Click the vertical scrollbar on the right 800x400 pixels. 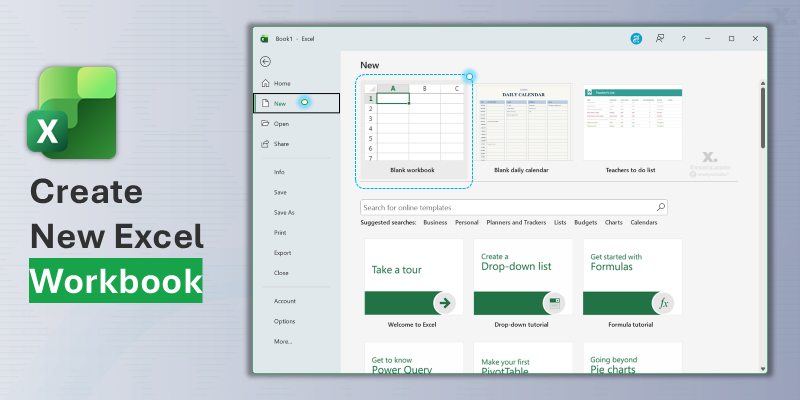point(762,120)
